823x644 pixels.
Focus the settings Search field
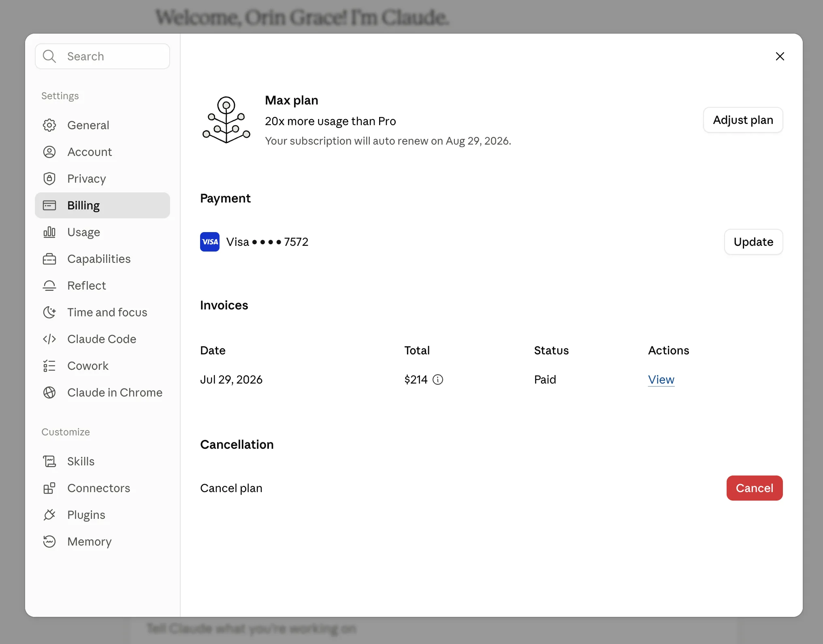click(102, 56)
